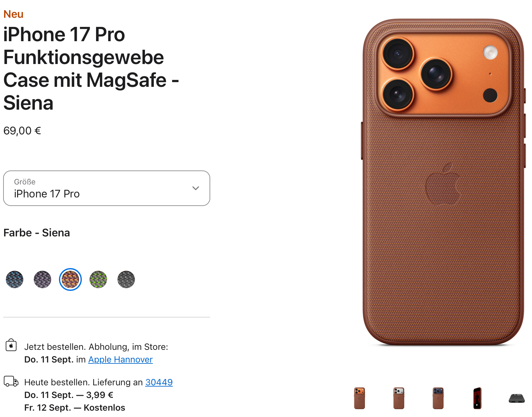
Task: Click the Apple Store pickup bag icon
Action: tap(11, 345)
